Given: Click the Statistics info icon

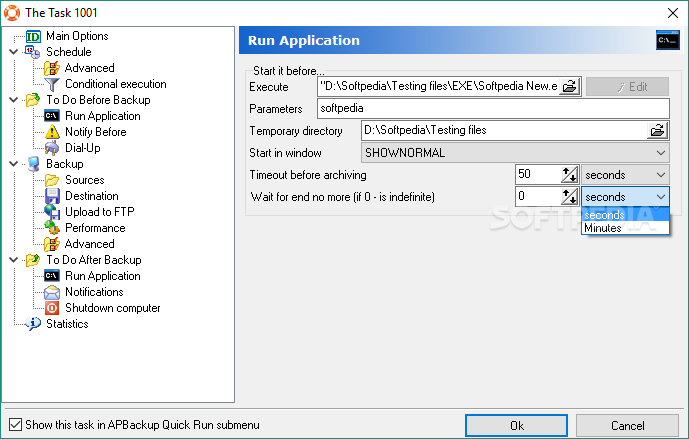Looking at the screenshot, I should click(x=33, y=324).
